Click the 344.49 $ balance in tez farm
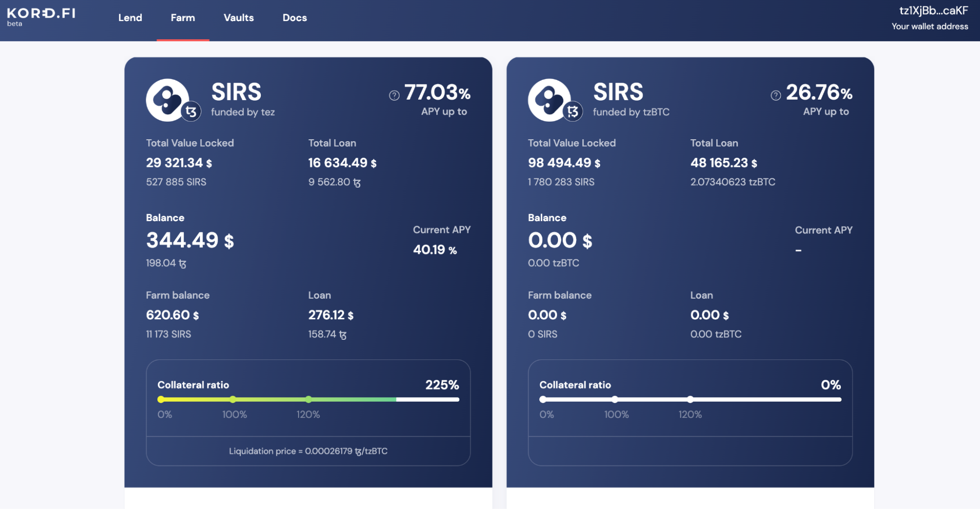This screenshot has width=980, height=509. 190,240
